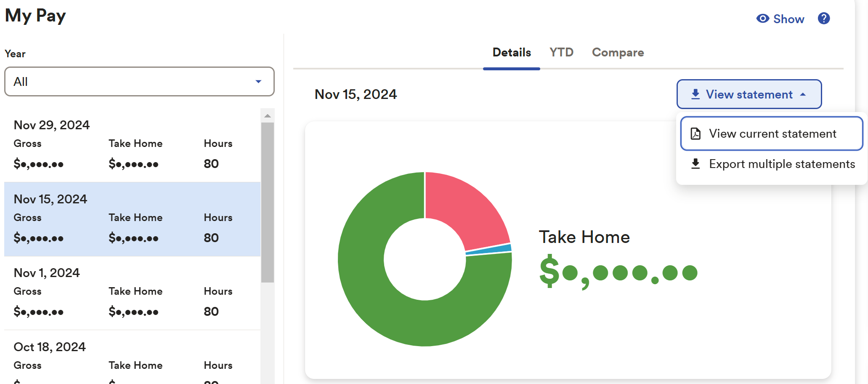The height and width of the screenshot is (384, 868).
Task: Click the Year dropdown arrow
Action: point(258,81)
